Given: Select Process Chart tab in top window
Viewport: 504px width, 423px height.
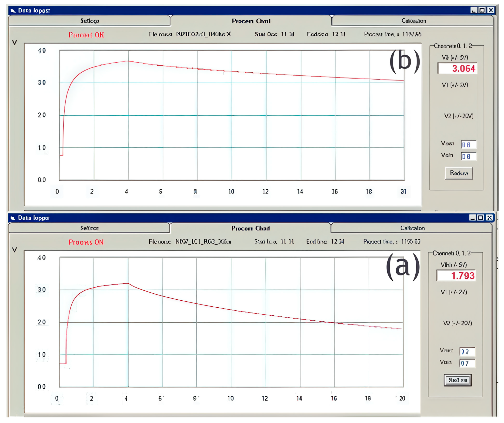Looking at the screenshot, I should [251, 21].
